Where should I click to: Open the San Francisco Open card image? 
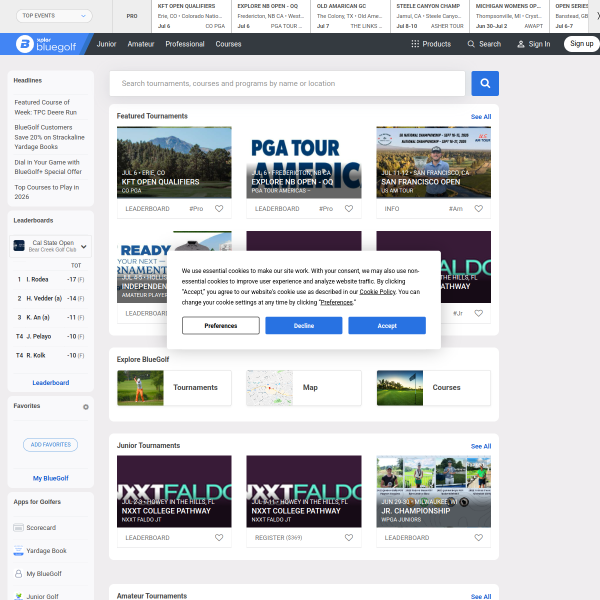pyautogui.click(x=434, y=163)
